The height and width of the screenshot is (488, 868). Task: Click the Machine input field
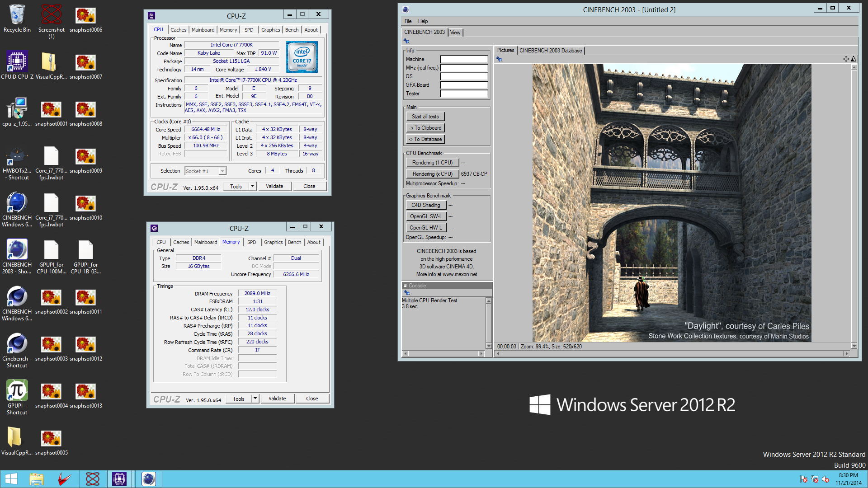tap(464, 59)
